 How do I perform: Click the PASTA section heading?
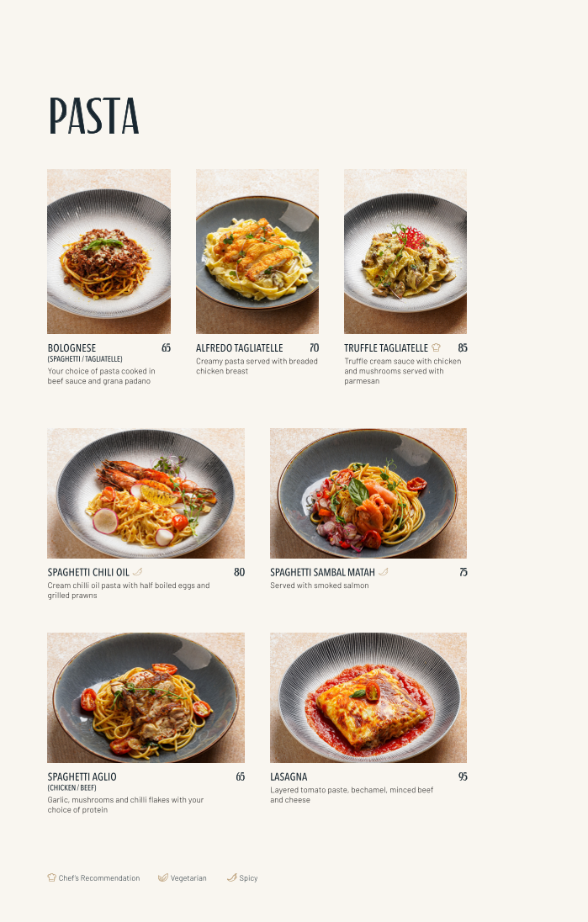click(94, 116)
